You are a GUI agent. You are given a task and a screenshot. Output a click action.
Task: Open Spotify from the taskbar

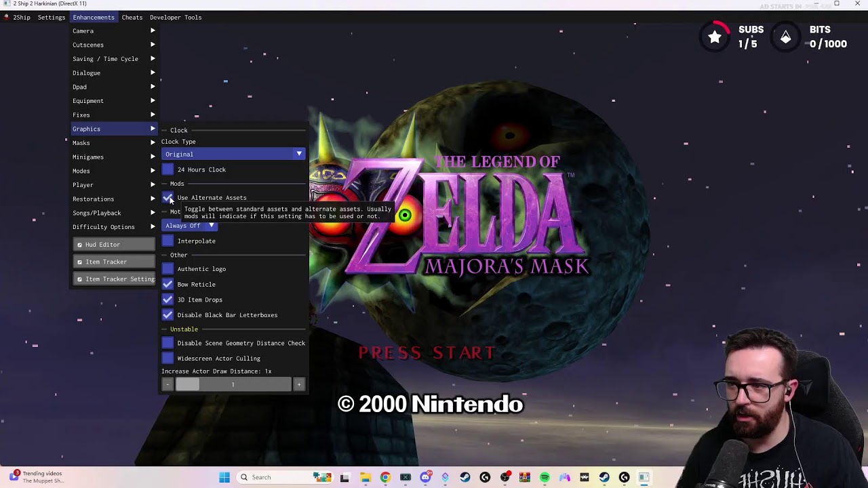[545, 477]
